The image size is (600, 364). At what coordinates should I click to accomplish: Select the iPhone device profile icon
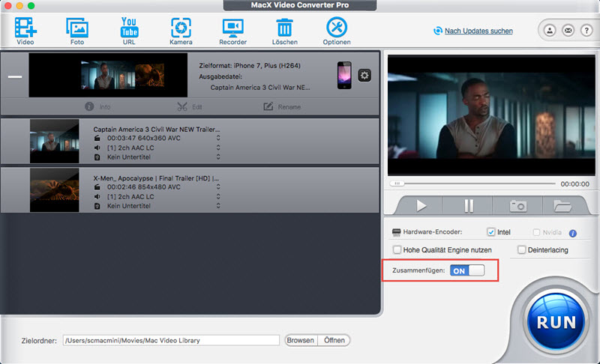344,75
